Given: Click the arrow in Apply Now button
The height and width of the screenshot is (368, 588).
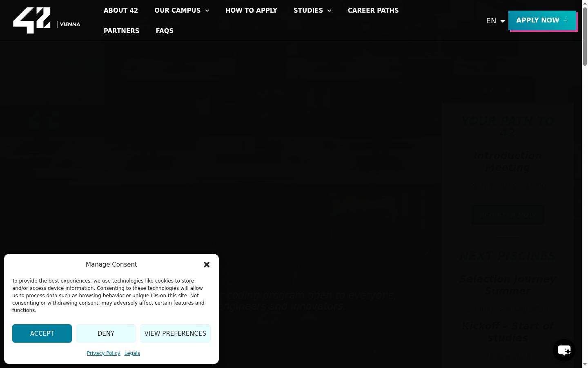Looking at the screenshot, I should 566,20.
